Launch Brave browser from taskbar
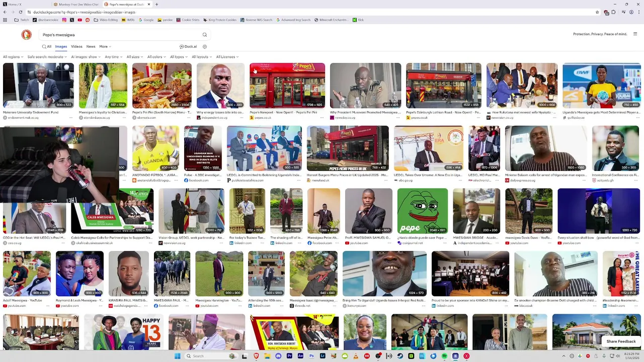 point(256,356)
